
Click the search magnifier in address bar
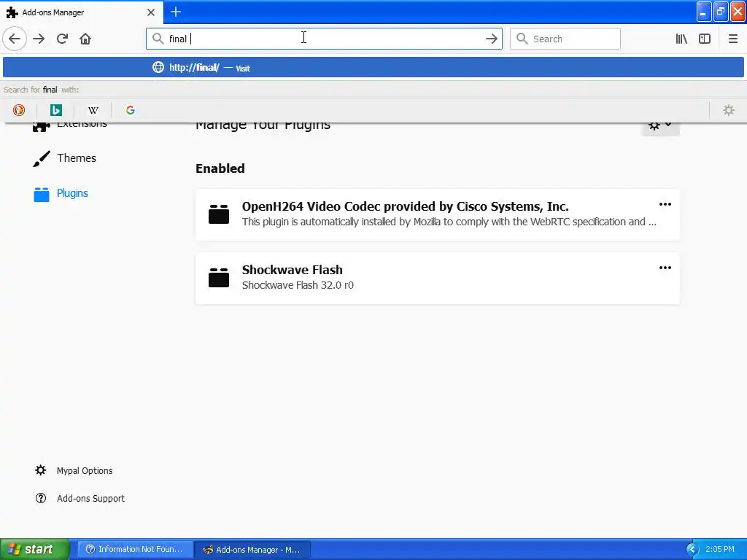click(158, 39)
